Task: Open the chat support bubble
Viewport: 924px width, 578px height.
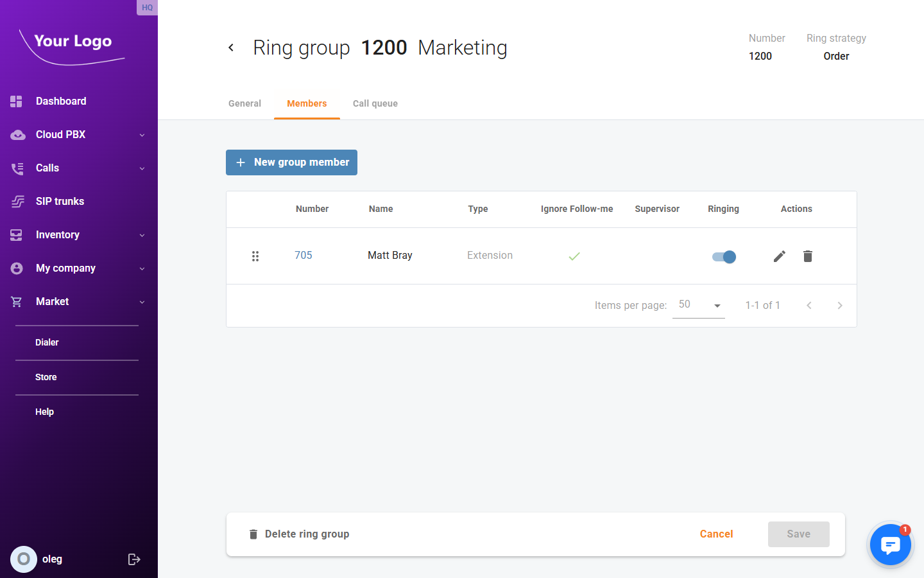Action: (891, 544)
